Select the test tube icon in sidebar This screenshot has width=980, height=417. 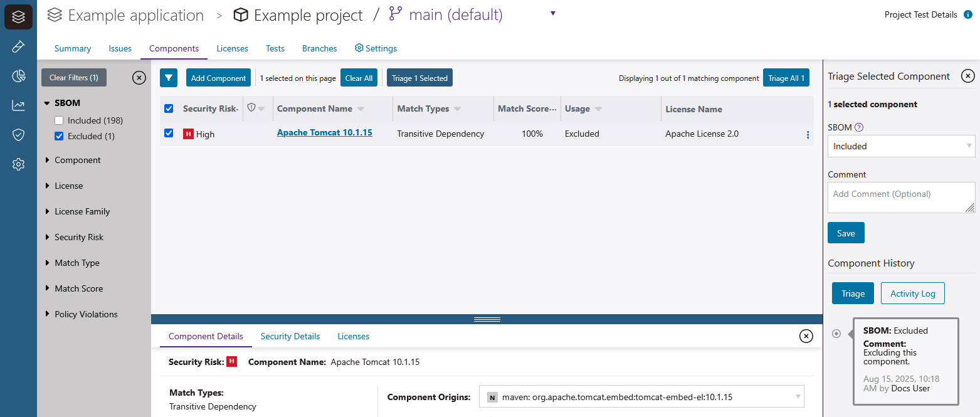pyautogui.click(x=18, y=46)
